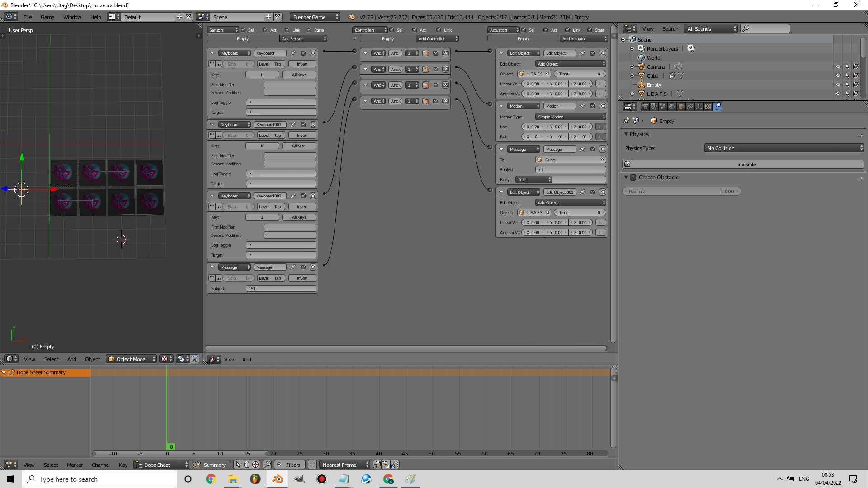The width and height of the screenshot is (868, 488).
Task: Click the Windows Start button
Action: pos(11,479)
